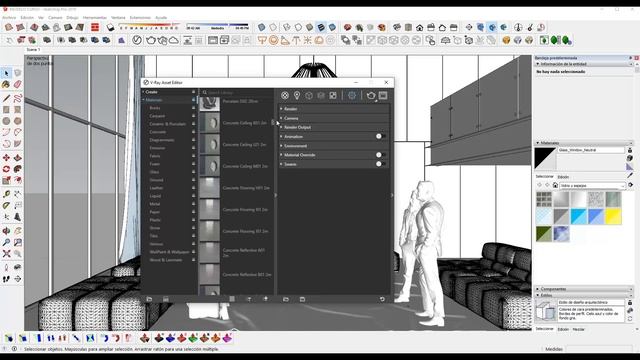The height and width of the screenshot is (360, 640).
Task: Pick the cyan glass material swatch
Action: (x=578, y=217)
